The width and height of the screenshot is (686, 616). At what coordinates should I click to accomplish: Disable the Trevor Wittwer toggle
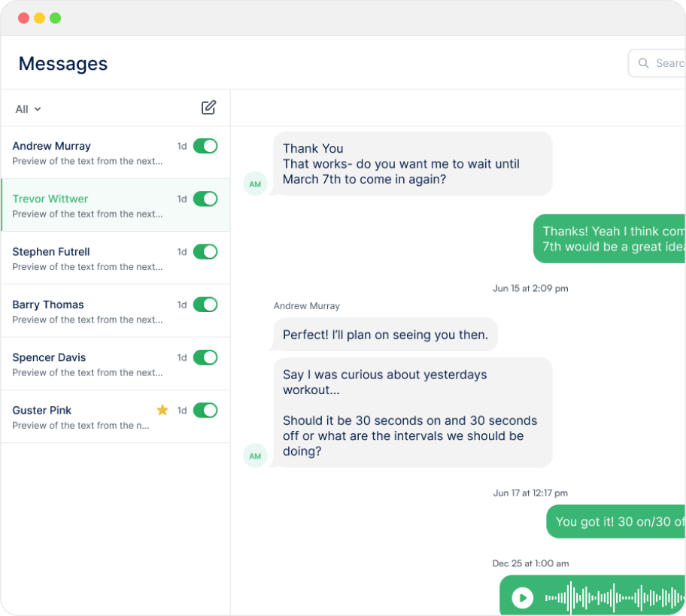click(x=205, y=199)
